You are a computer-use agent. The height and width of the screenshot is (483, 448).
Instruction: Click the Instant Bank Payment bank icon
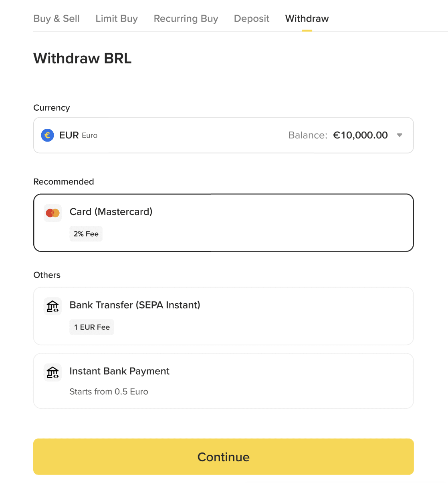[x=52, y=373]
